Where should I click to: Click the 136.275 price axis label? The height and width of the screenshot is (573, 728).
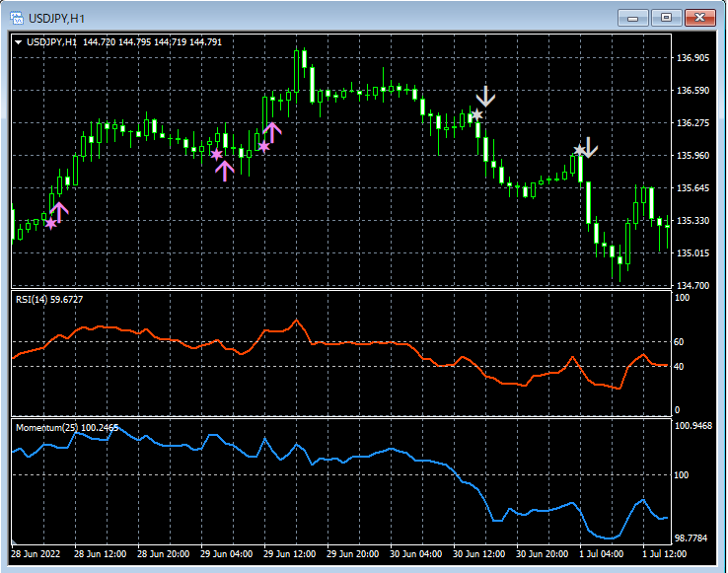[693, 123]
